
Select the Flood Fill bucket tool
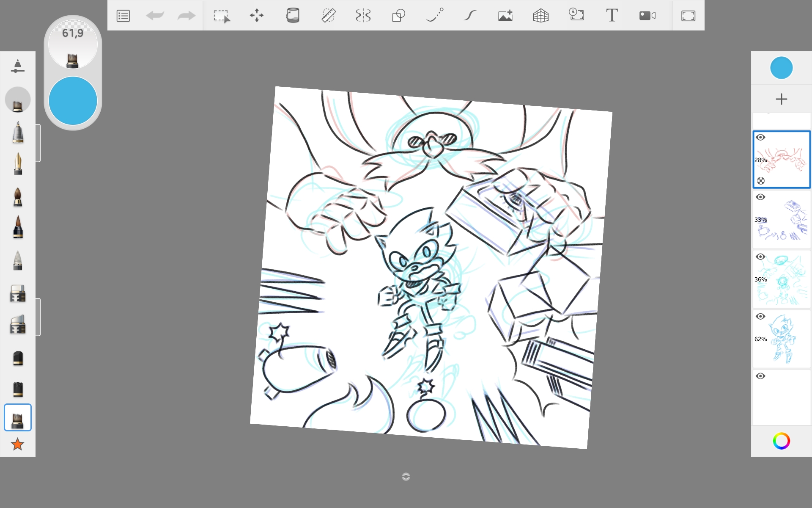293,16
